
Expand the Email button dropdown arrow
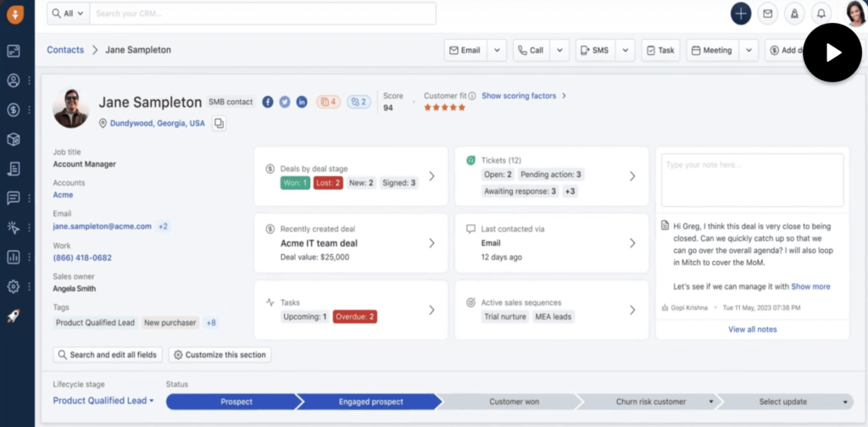pyautogui.click(x=498, y=51)
